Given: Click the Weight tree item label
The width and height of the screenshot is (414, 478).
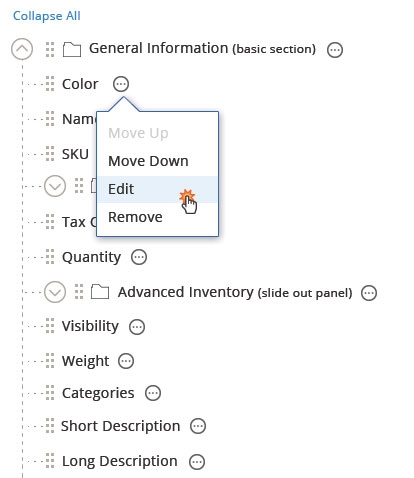Looking at the screenshot, I should [x=86, y=361].
